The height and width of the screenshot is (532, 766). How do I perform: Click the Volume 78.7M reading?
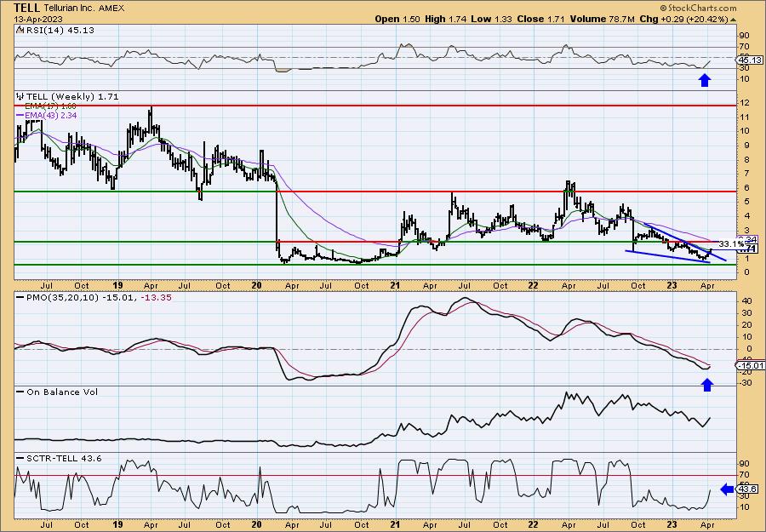(x=602, y=19)
